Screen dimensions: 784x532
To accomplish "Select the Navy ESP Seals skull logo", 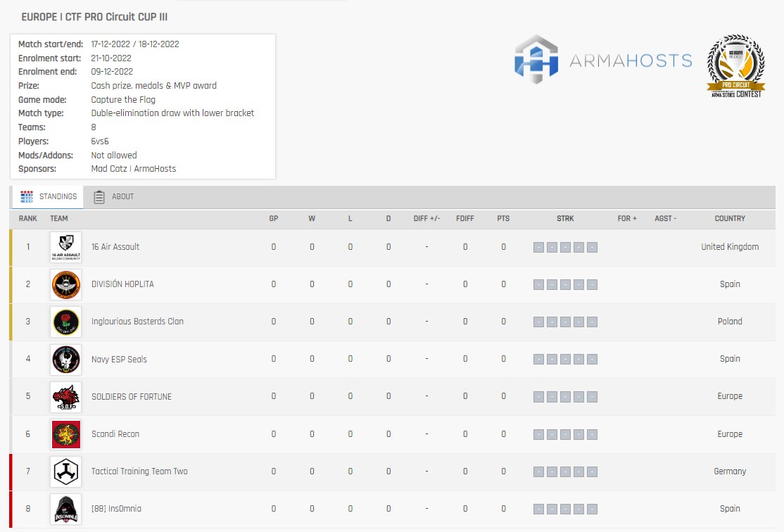I will coord(66,360).
